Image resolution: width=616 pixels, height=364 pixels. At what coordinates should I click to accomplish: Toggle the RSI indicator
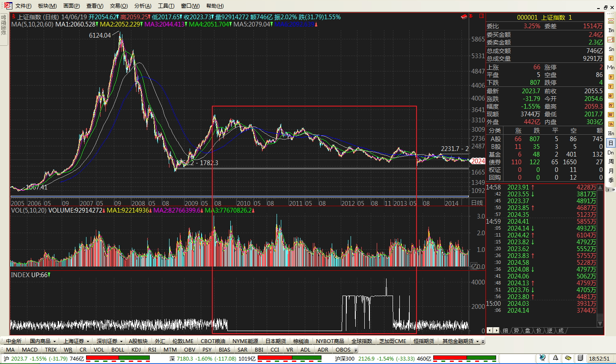152,350
